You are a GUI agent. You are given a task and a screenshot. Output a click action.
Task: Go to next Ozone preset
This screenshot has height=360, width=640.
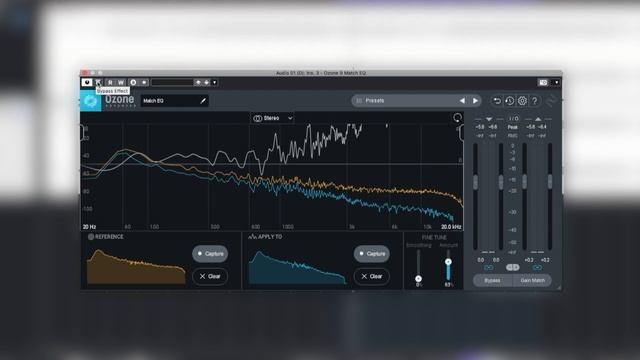(x=475, y=100)
